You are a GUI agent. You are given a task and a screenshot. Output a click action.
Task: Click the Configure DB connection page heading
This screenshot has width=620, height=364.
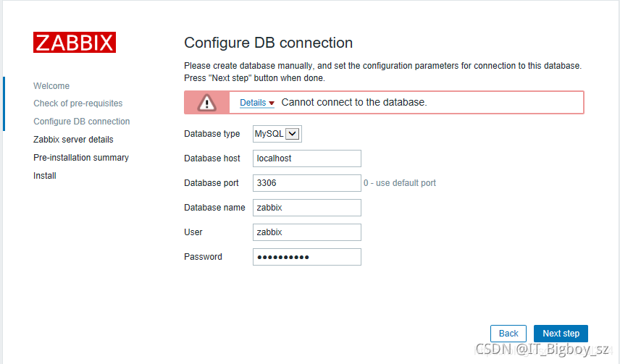pyautogui.click(x=269, y=43)
